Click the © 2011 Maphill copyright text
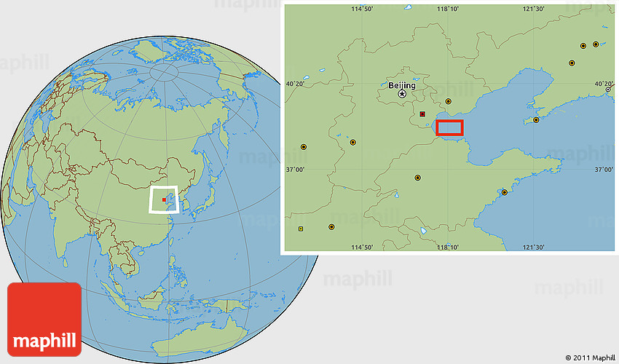This screenshot has height=364, width=619. click(x=590, y=357)
